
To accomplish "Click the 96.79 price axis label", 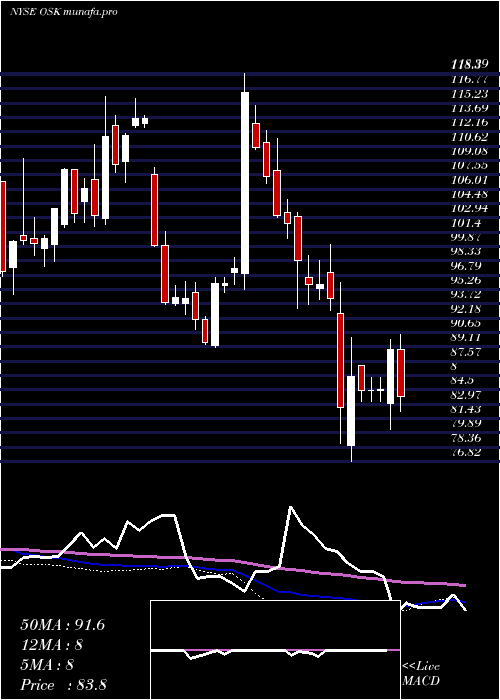I will tap(466, 266).
